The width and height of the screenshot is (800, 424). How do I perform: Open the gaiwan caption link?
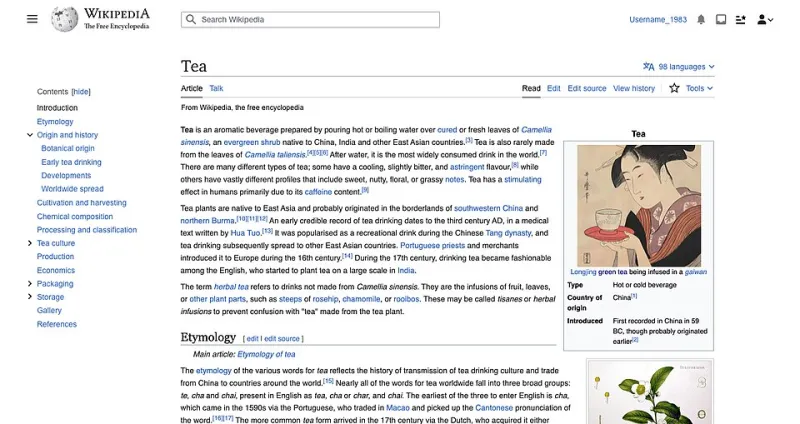click(696, 272)
